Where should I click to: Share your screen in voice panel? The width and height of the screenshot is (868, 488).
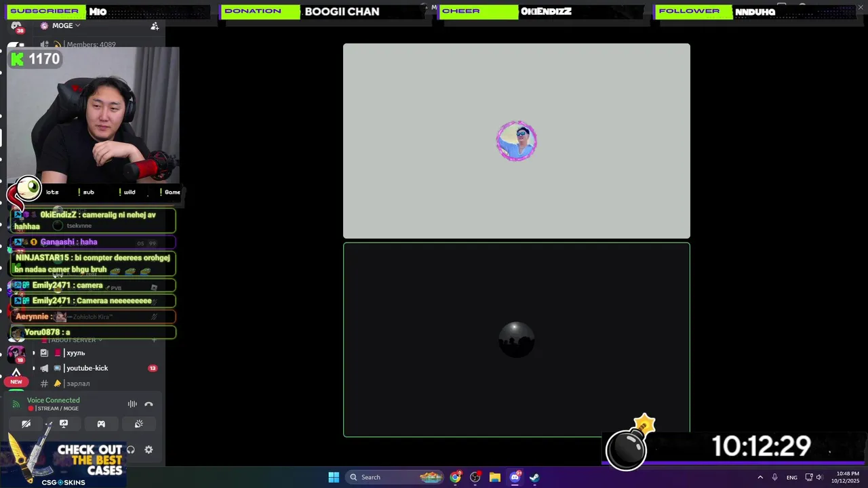click(64, 424)
